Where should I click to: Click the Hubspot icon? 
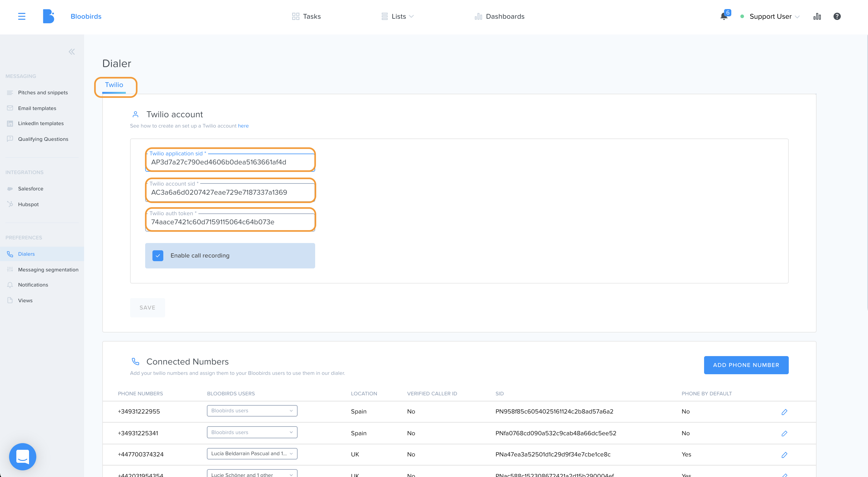pos(10,204)
